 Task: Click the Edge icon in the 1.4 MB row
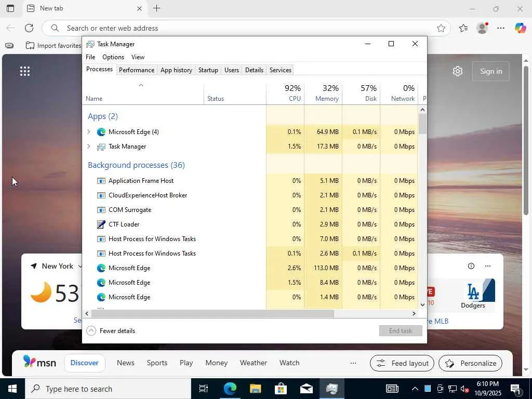[101, 297]
